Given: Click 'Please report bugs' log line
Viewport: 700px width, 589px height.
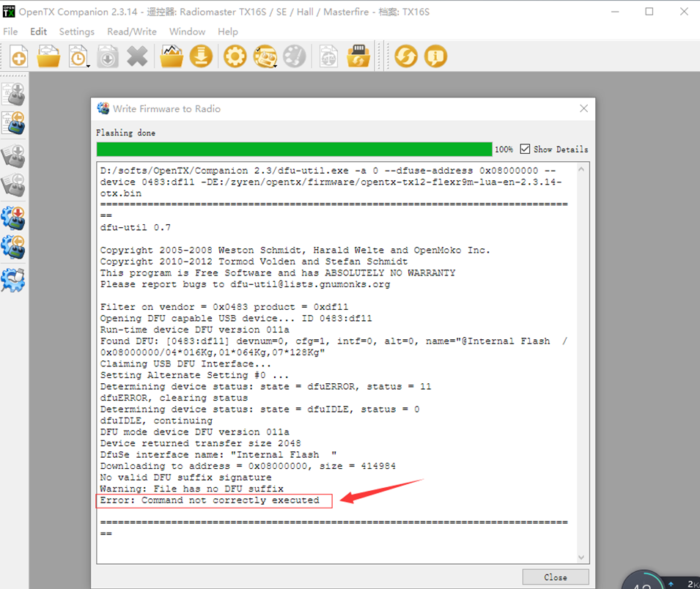Looking at the screenshot, I should (245, 284).
